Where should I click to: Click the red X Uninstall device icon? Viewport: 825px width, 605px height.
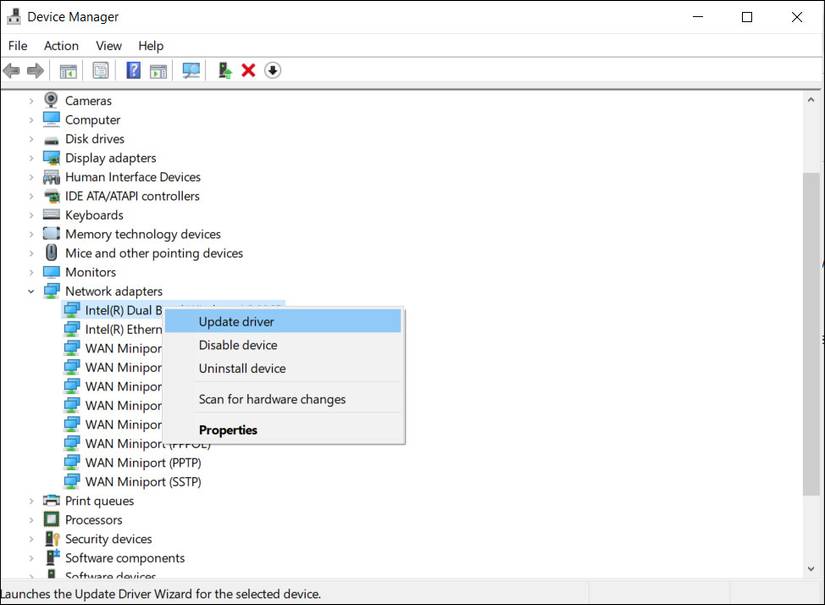(248, 70)
